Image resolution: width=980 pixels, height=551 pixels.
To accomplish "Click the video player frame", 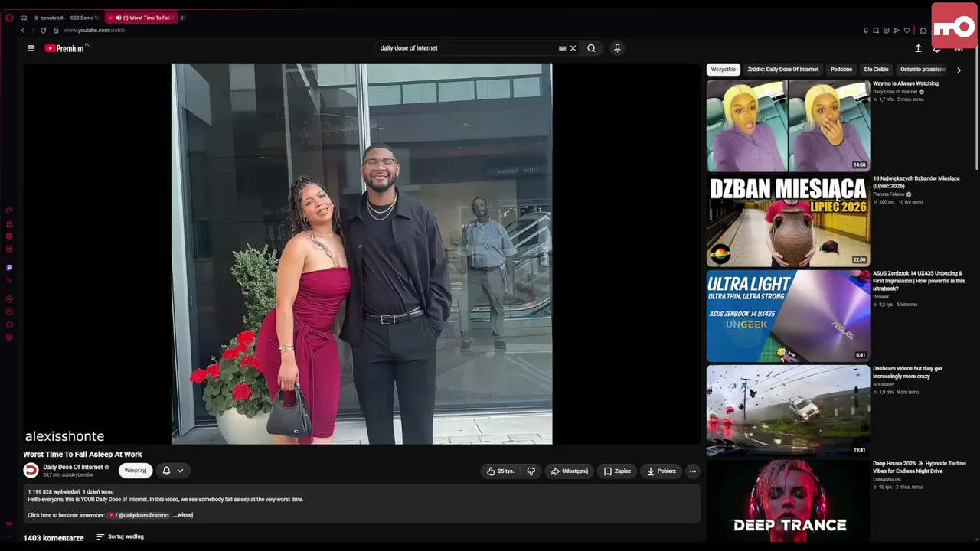I will (x=361, y=253).
